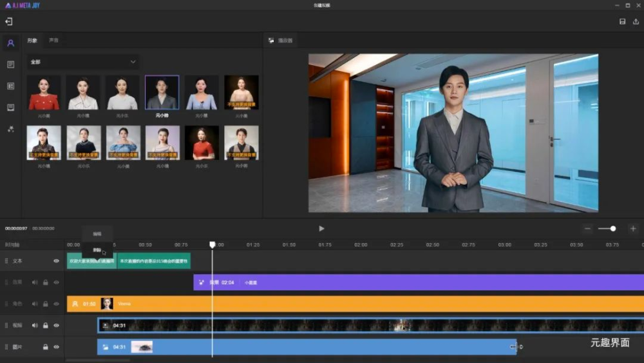
Task: Select avatar woman in dark patterned qipao
Action: (x=44, y=142)
